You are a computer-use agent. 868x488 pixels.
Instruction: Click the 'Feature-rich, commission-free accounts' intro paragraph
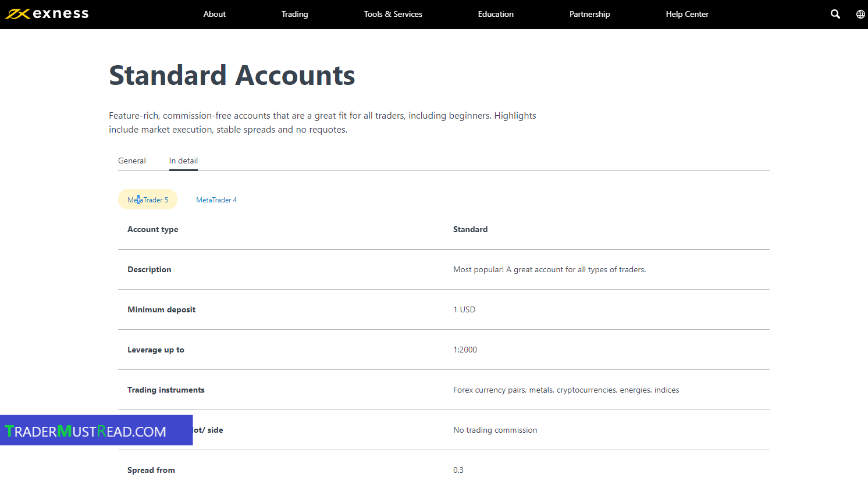click(x=322, y=122)
